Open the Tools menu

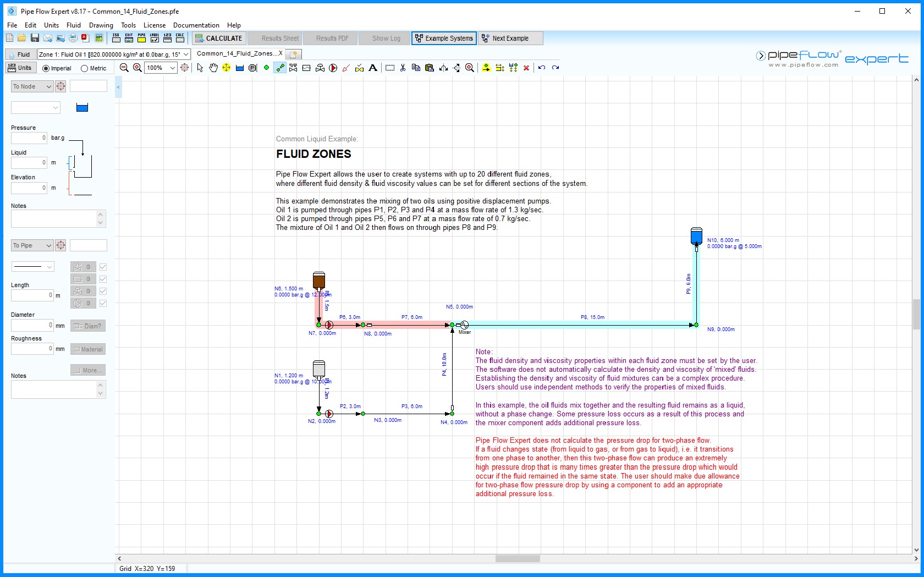[x=128, y=25]
